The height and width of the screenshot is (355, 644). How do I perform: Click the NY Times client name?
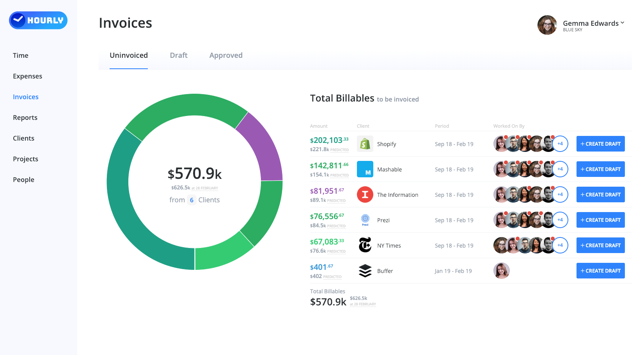[x=389, y=246]
